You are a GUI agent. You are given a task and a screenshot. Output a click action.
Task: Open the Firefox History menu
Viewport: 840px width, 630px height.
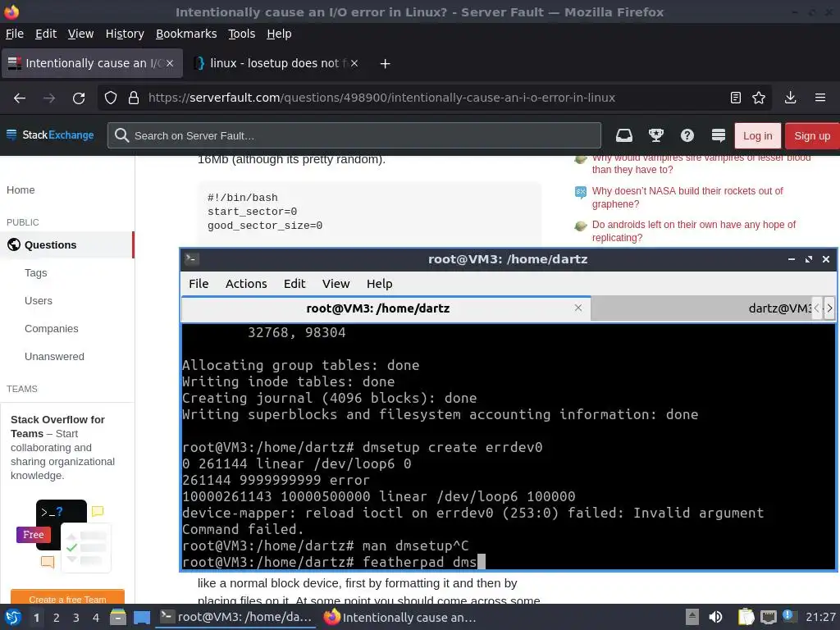pos(125,34)
